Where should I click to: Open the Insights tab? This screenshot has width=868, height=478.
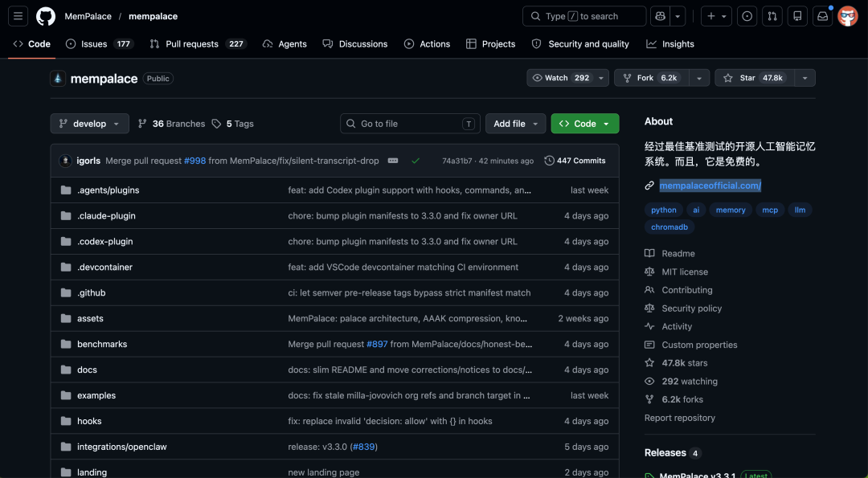tap(669, 43)
